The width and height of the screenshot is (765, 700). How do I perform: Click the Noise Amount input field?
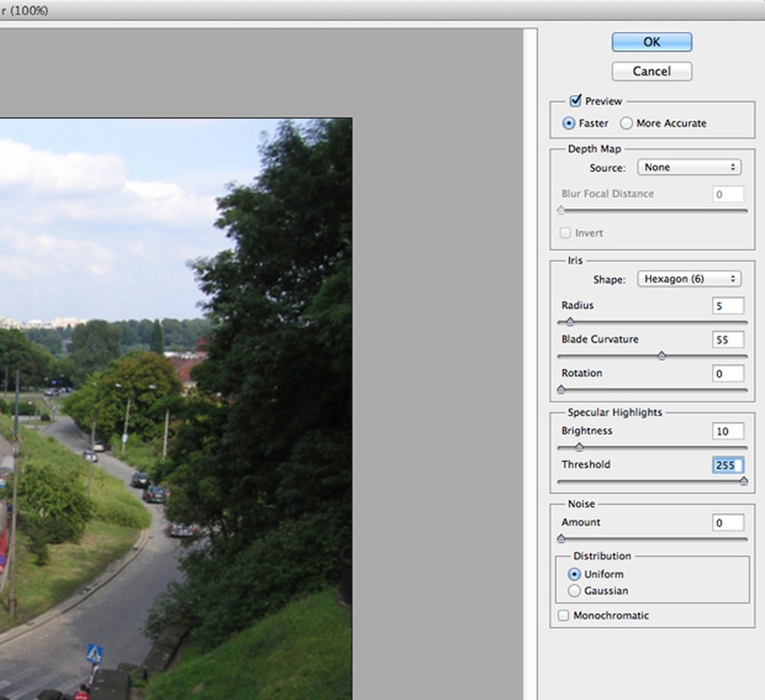(728, 523)
